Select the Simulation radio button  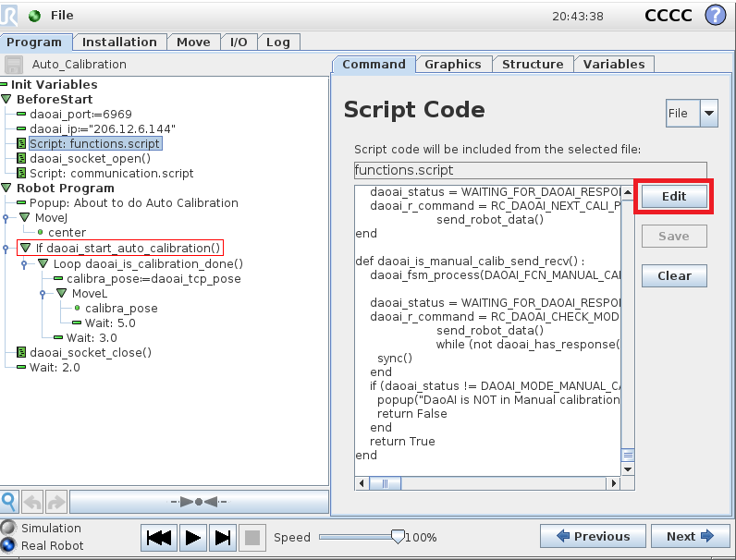8,528
